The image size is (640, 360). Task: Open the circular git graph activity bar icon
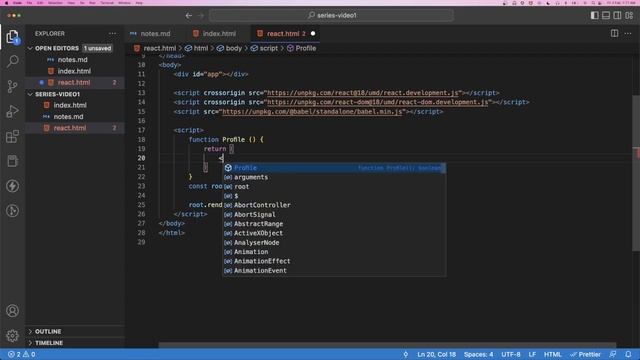[12, 211]
